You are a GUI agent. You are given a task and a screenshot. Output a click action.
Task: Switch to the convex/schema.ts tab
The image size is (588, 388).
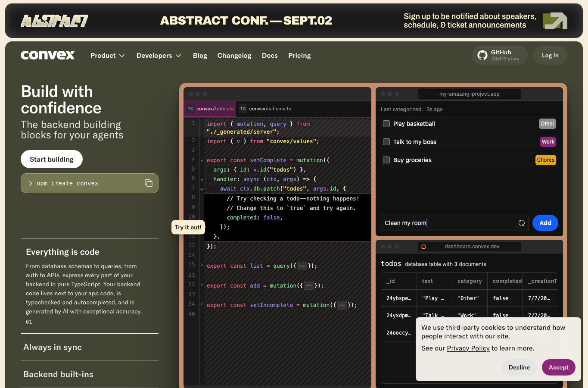266,109
